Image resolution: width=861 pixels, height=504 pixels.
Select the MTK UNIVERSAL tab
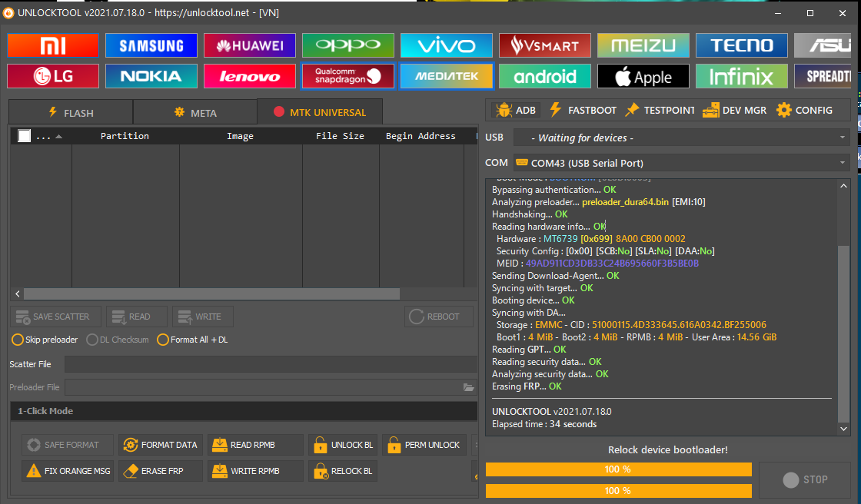coord(320,112)
